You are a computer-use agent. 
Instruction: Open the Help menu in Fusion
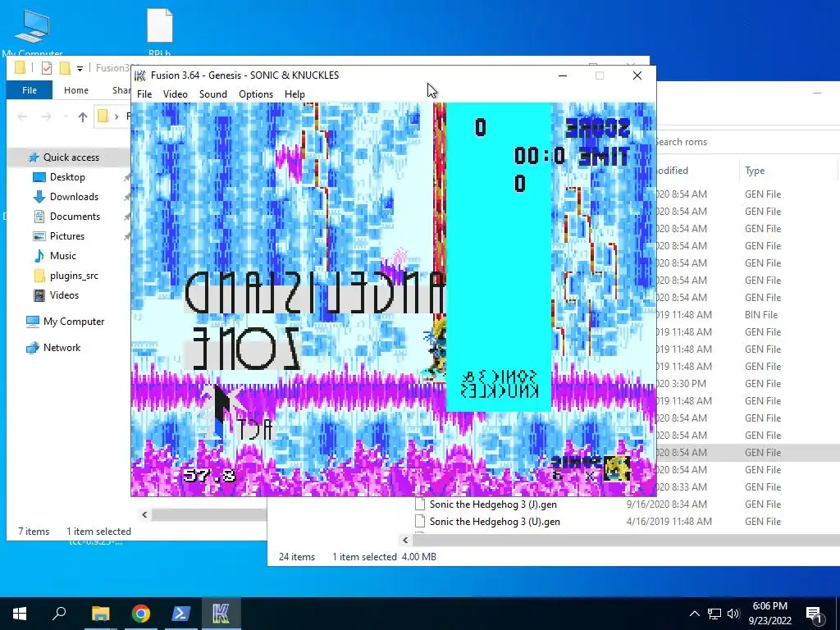click(x=294, y=94)
